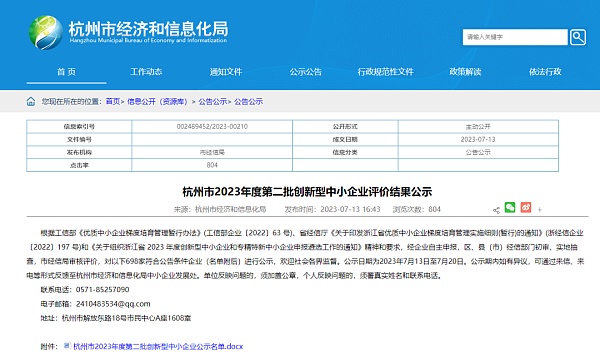The image size is (600, 361).
Task: Open the 公示公告 navigation tab
Action: point(306,72)
